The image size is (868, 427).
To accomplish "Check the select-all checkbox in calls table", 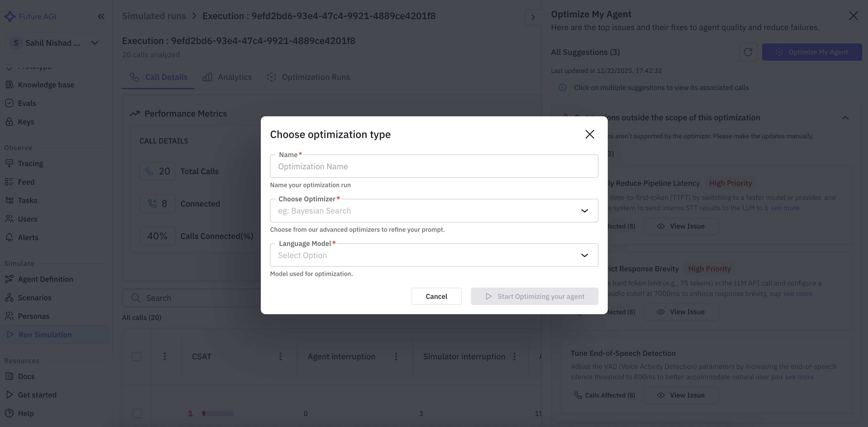I will [136, 356].
